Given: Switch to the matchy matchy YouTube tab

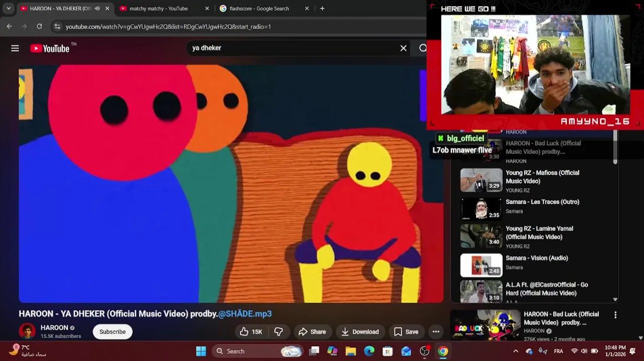Looking at the screenshot, I should [158, 9].
